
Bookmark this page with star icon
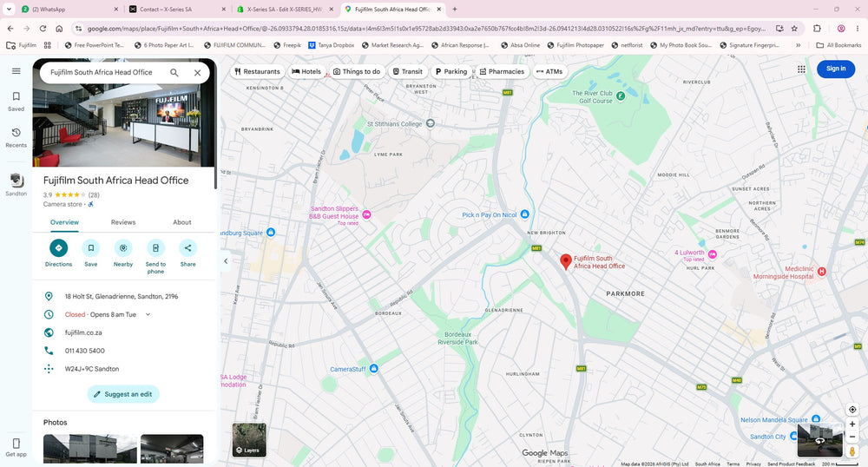point(794,29)
